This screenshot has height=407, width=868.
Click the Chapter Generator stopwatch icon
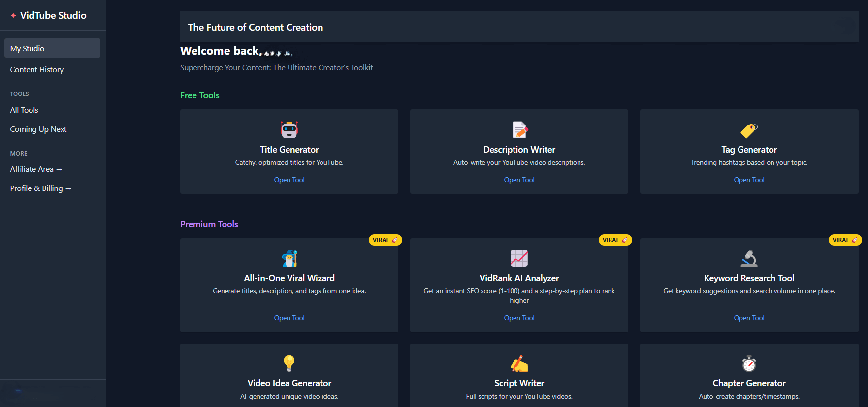[749, 364]
